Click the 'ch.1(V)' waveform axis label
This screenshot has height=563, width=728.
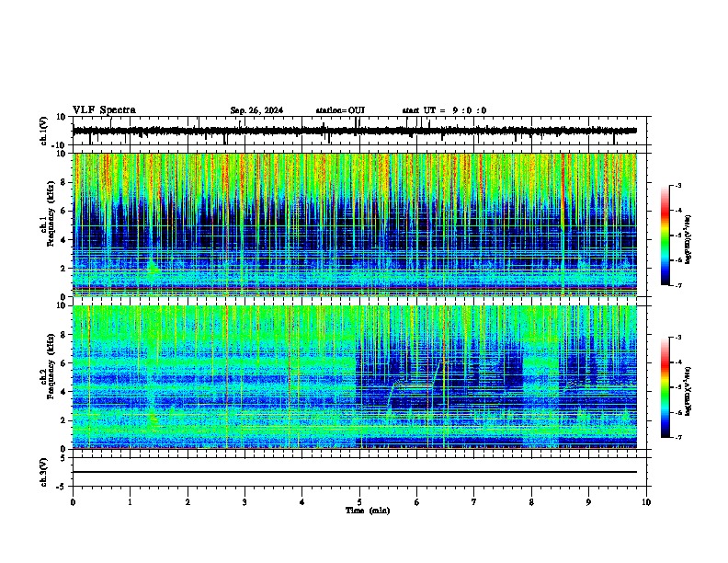[44, 131]
